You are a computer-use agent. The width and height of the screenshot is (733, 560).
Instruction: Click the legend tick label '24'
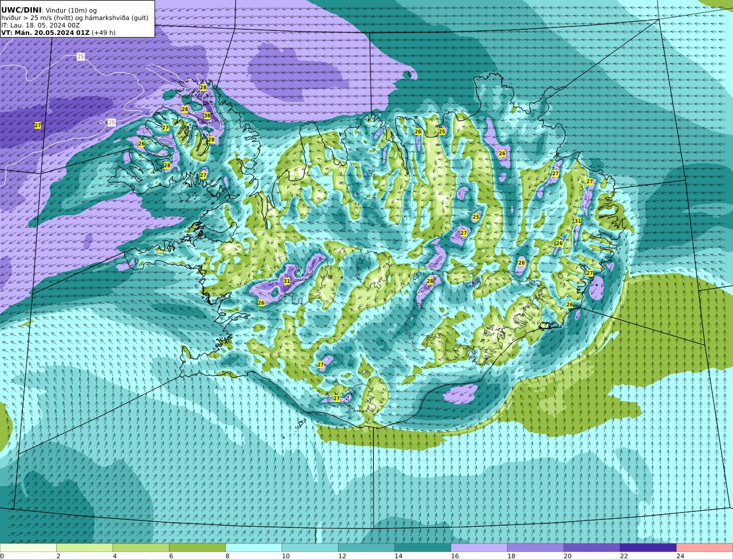680,556
